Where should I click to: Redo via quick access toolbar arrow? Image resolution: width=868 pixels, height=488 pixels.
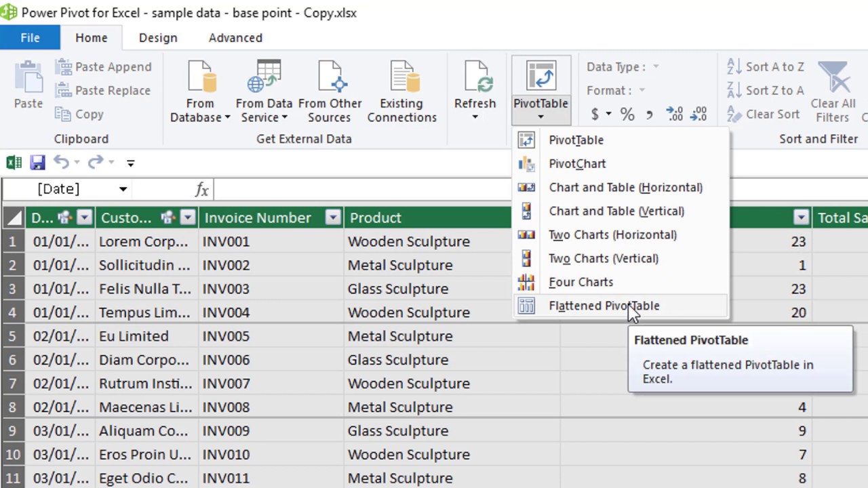coord(96,163)
